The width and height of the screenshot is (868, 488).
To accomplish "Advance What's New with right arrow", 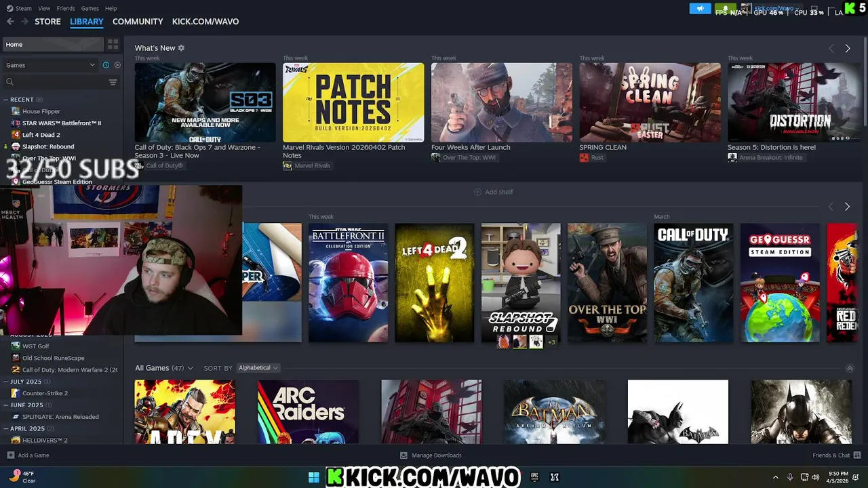I will [x=847, y=48].
